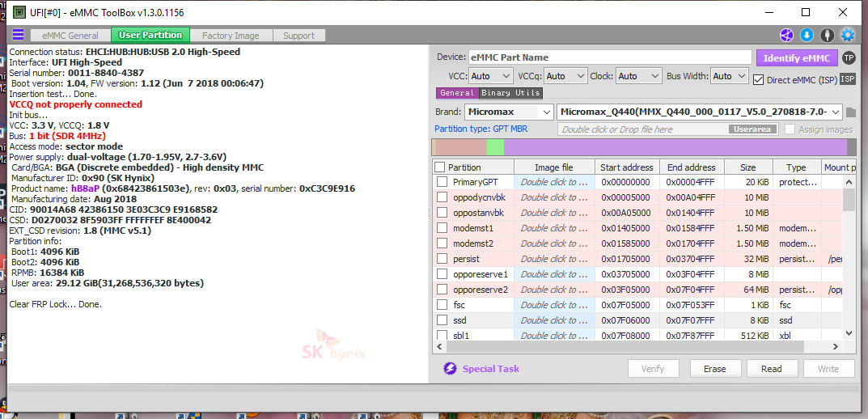Click the 'VCCQ not properly connected' warning
This screenshot has height=419, width=868.
pyautogui.click(x=76, y=104)
